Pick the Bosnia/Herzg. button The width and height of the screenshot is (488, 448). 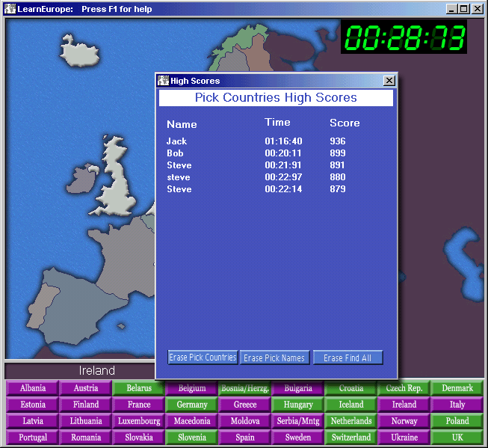point(245,388)
